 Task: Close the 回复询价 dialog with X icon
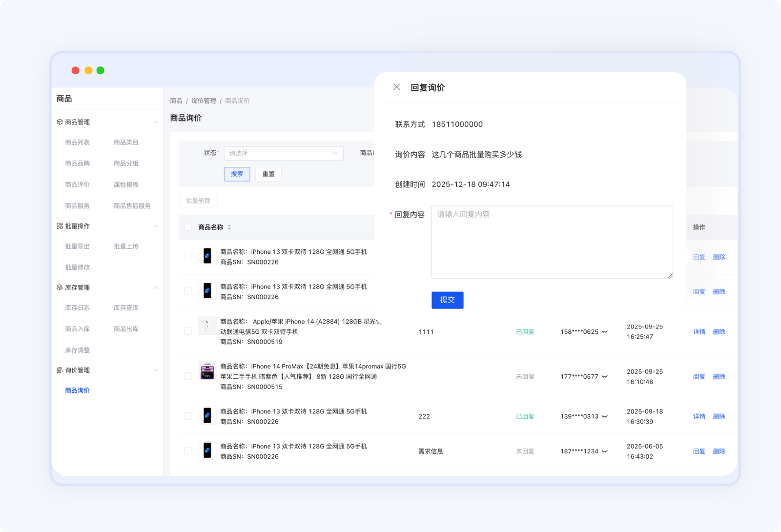tap(396, 87)
